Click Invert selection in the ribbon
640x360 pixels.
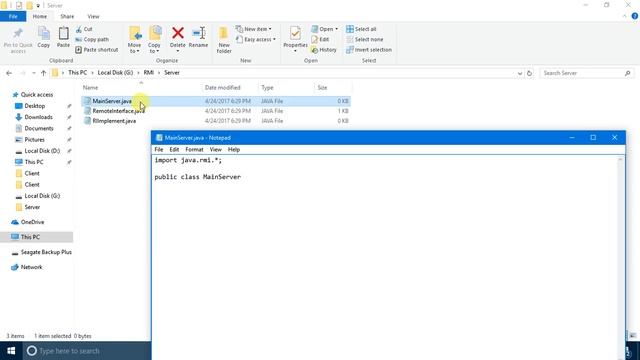point(369,49)
